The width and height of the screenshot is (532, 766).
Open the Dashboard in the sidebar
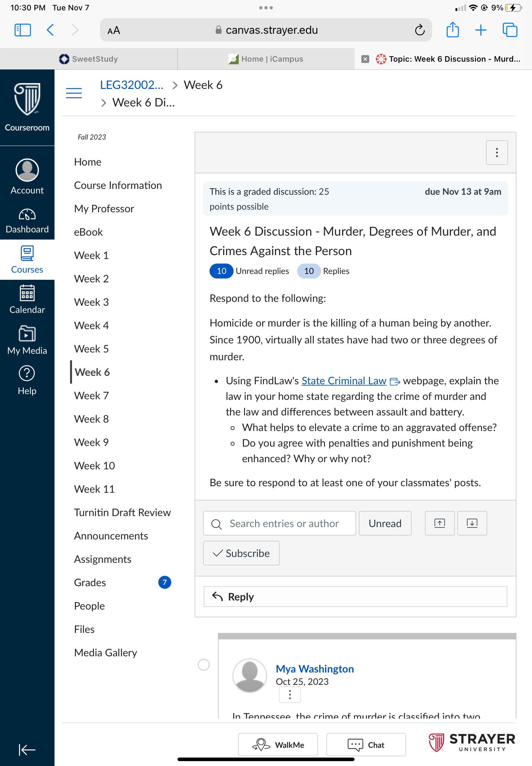[x=27, y=220]
